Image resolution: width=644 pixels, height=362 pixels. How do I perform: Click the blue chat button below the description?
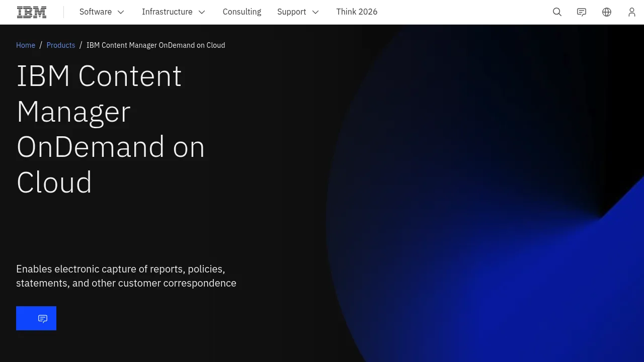pos(36,318)
